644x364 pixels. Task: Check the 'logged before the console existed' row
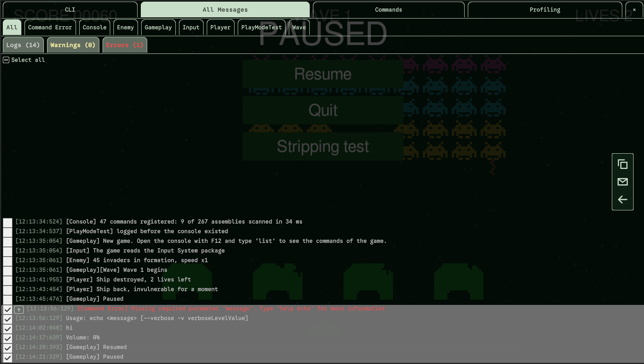click(x=8, y=232)
